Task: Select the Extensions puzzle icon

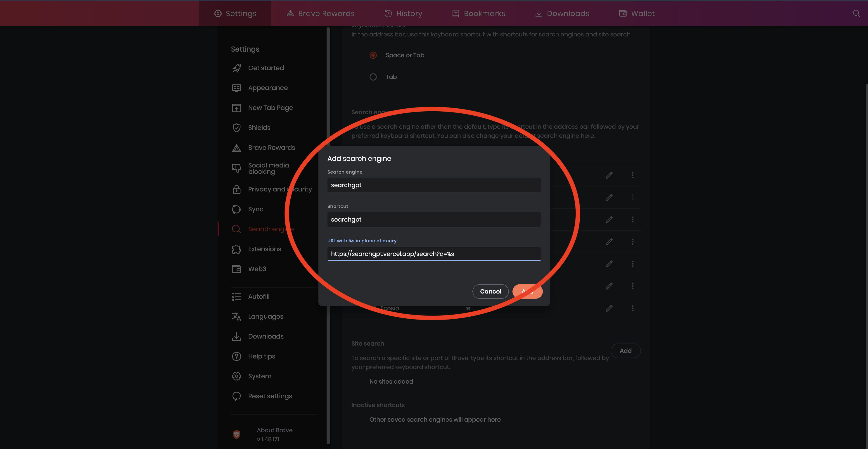Action: click(237, 249)
